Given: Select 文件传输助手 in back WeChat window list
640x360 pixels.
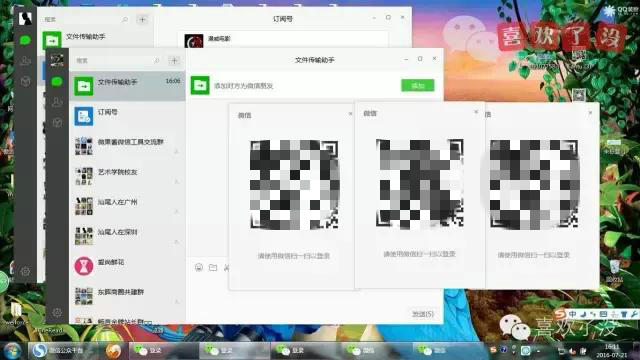Looking at the screenshot, I should click(96, 40).
